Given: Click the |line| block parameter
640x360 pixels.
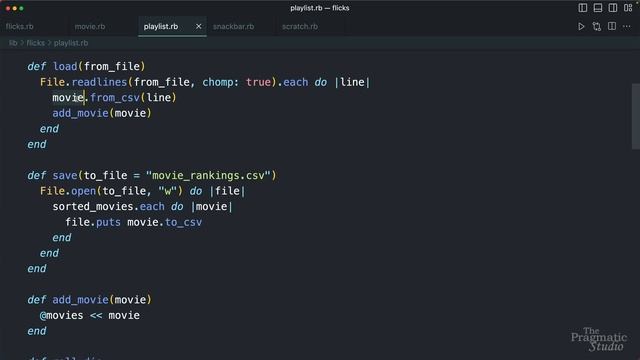Looking at the screenshot, I should (352, 82).
